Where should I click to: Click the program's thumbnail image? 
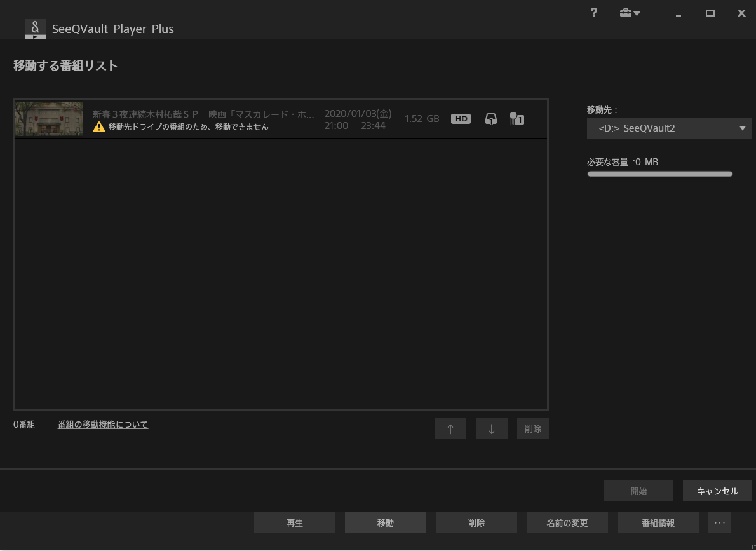coord(50,119)
